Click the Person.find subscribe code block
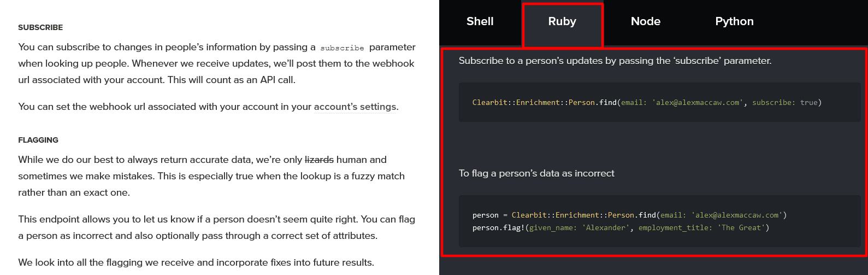 coord(659,102)
